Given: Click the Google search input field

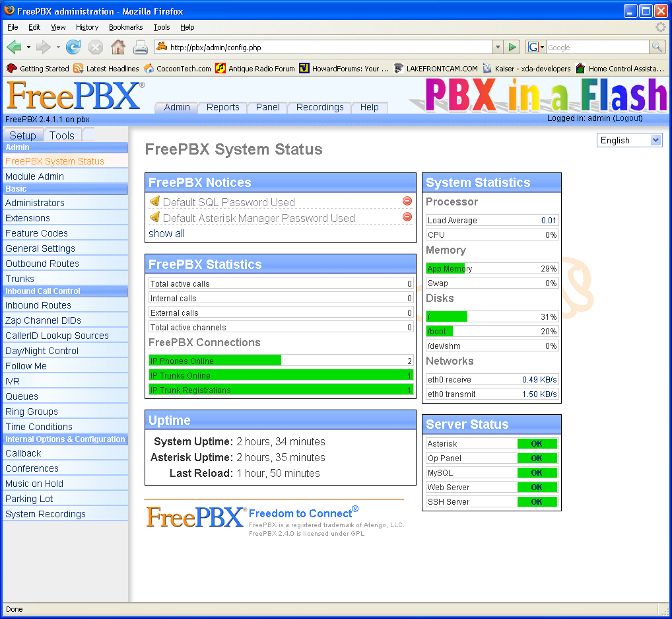Looking at the screenshot, I should (x=597, y=48).
